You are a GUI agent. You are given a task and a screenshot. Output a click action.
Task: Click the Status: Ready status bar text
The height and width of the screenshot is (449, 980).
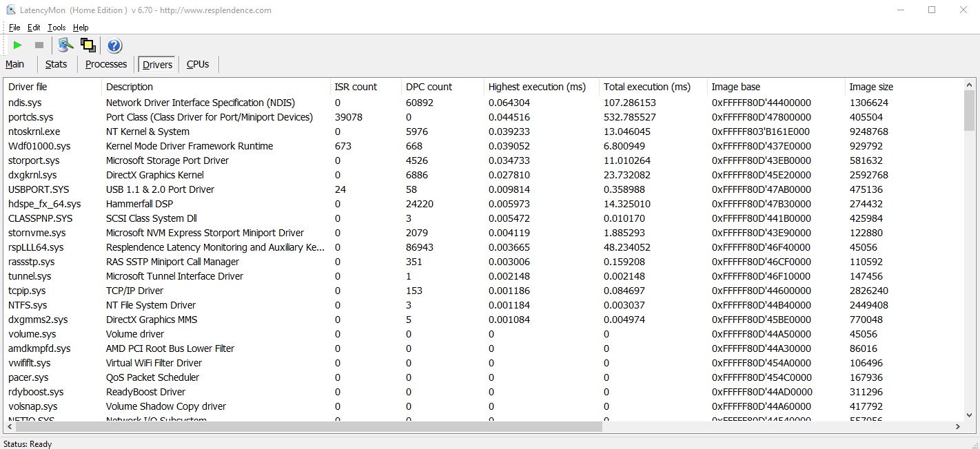pyautogui.click(x=28, y=444)
